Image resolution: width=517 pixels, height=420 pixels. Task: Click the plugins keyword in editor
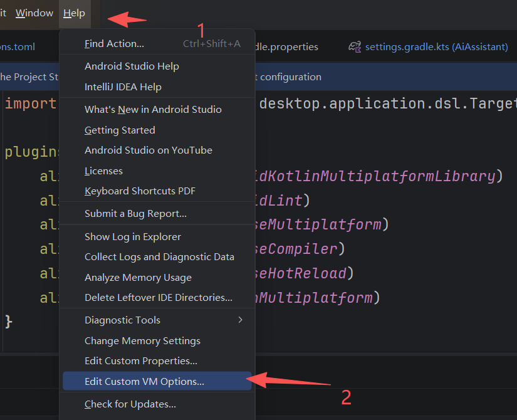pyautogui.click(x=32, y=152)
